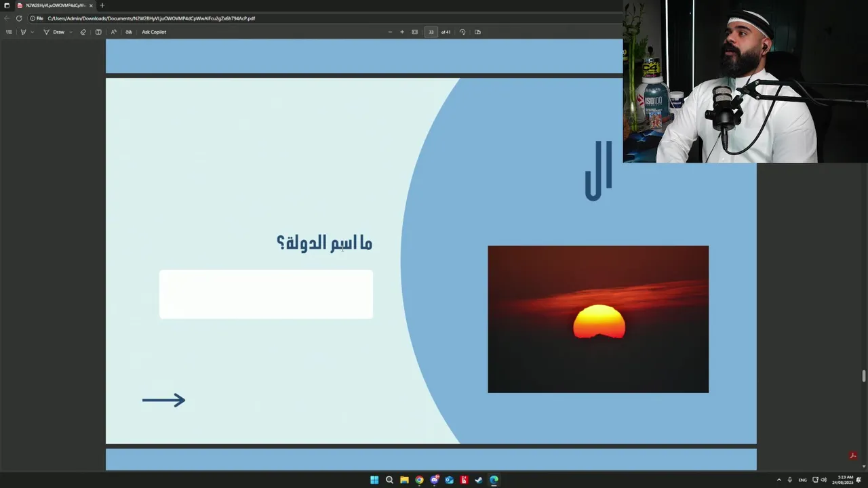This screenshot has height=488, width=868.
Task: Click the File address bar
Action: click(151, 18)
